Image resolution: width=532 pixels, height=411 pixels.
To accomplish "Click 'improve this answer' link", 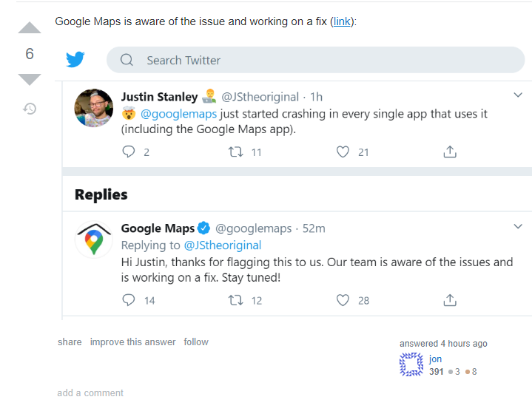I will 132,342.
